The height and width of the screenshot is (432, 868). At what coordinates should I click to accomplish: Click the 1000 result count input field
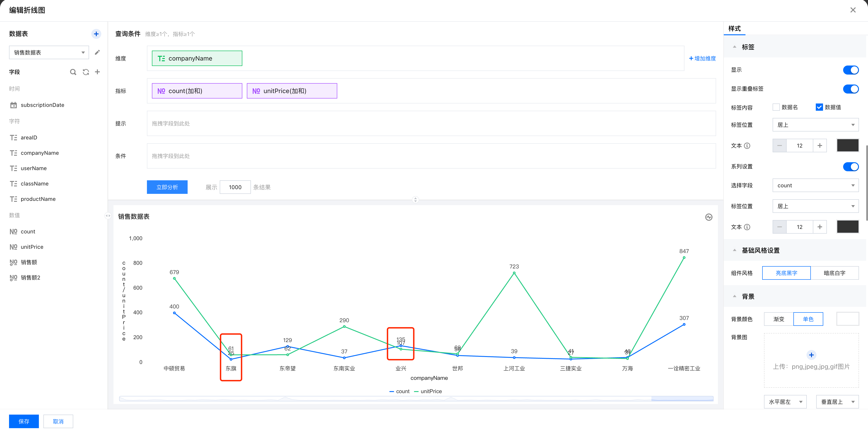(235, 187)
